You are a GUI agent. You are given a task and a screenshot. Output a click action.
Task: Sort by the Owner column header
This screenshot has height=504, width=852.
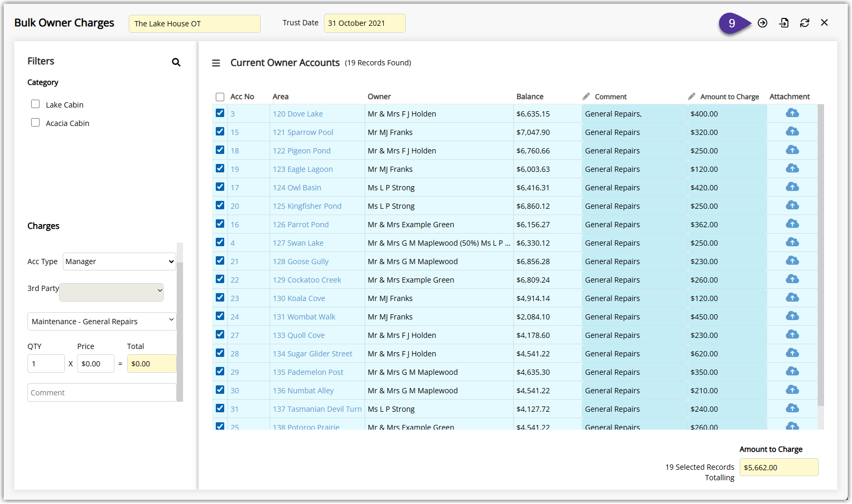[379, 96]
